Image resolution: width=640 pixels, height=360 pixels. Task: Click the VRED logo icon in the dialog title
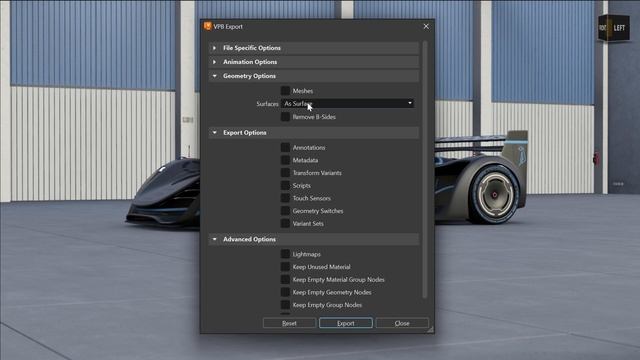click(207, 26)
